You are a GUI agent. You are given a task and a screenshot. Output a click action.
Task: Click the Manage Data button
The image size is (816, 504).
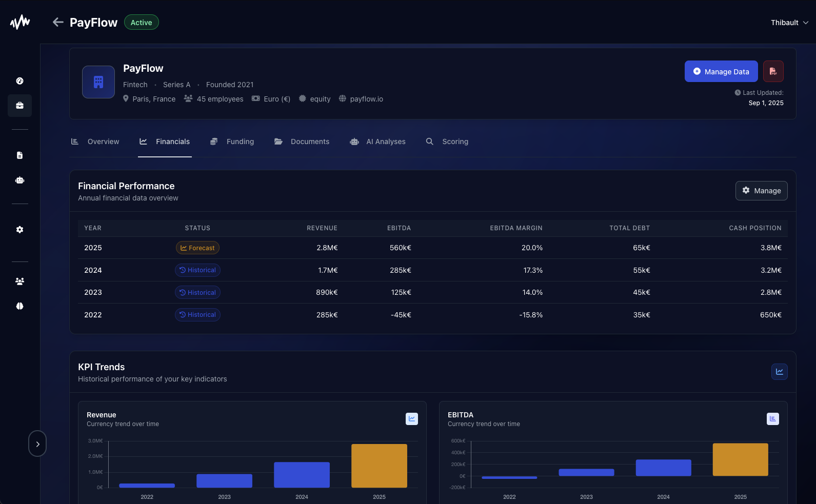721,72
